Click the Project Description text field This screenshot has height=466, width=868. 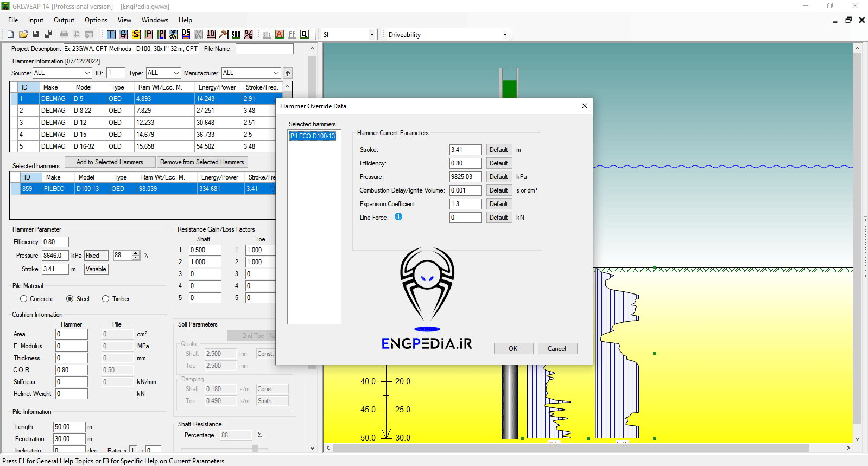pos(131,49)
